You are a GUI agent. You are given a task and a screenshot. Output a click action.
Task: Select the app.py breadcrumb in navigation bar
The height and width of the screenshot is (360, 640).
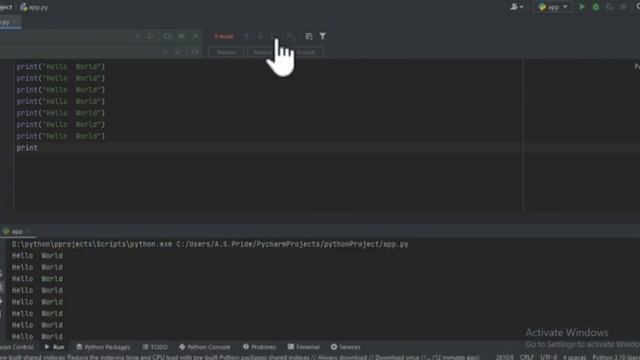[34, 7]
